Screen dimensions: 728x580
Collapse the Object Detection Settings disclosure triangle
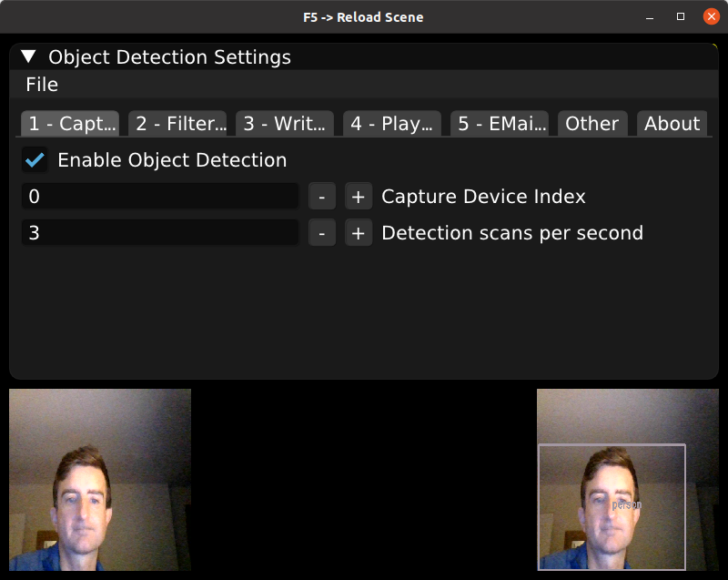pos(27,56)
